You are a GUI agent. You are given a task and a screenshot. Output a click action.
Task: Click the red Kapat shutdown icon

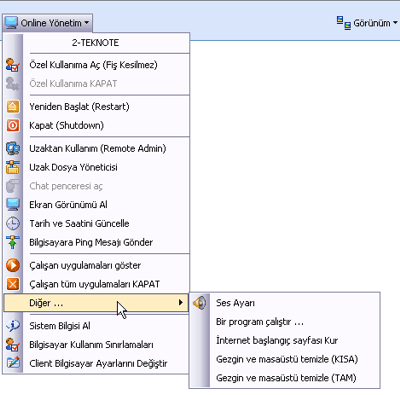[x=13, y=125]
